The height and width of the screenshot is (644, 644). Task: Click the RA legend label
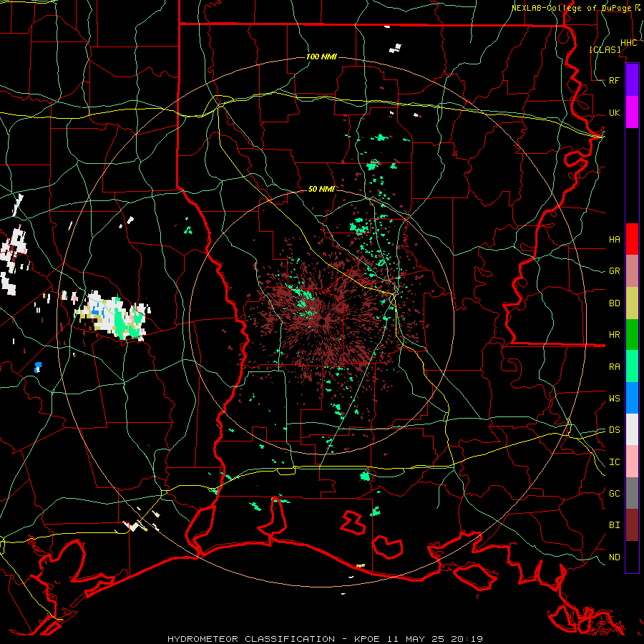[614, 367]
